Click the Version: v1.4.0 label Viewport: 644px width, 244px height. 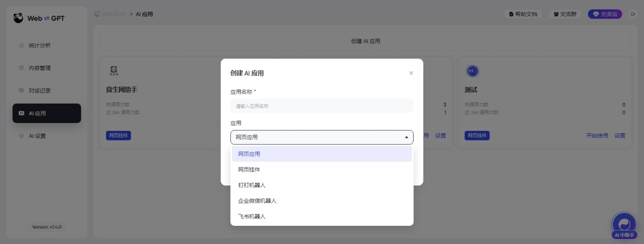tap(47, 227)
